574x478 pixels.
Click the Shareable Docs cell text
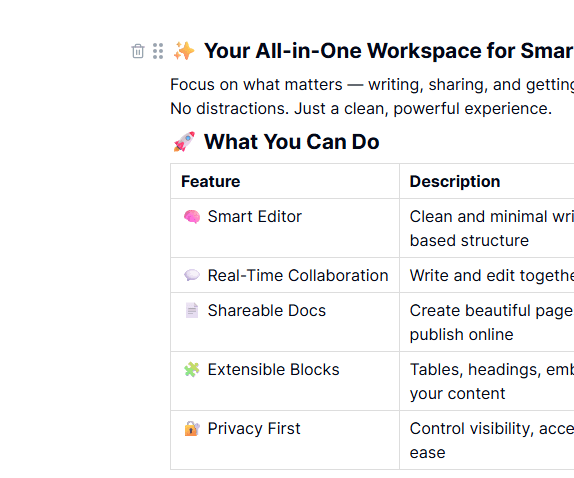click(x=267, y=311)
